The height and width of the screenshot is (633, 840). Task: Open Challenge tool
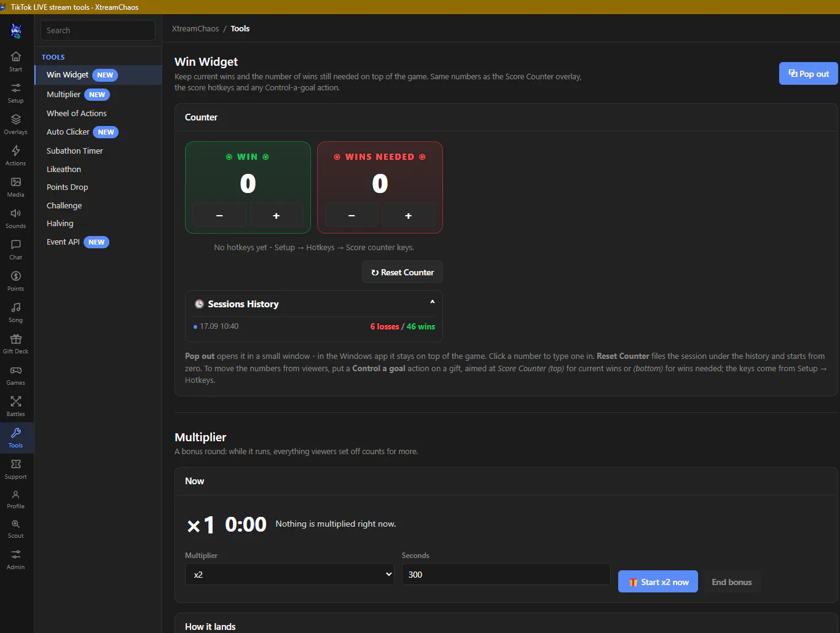click(x=98, y=205)
